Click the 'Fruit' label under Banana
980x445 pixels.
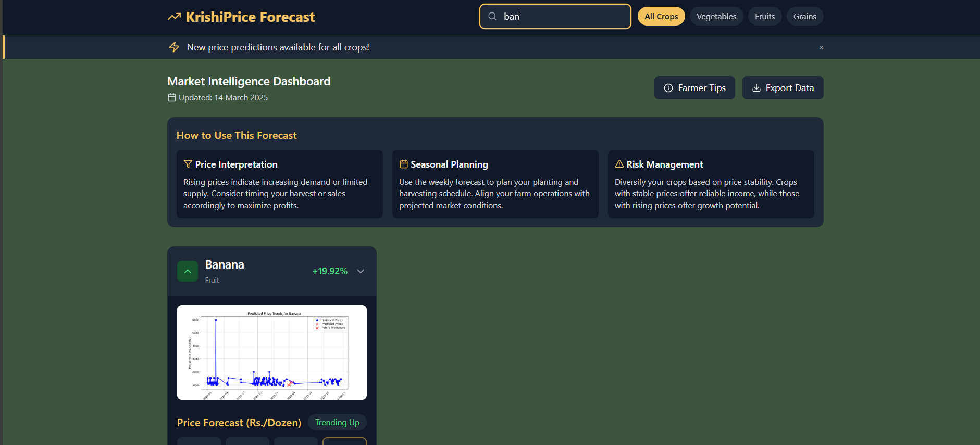coord(212,280)
